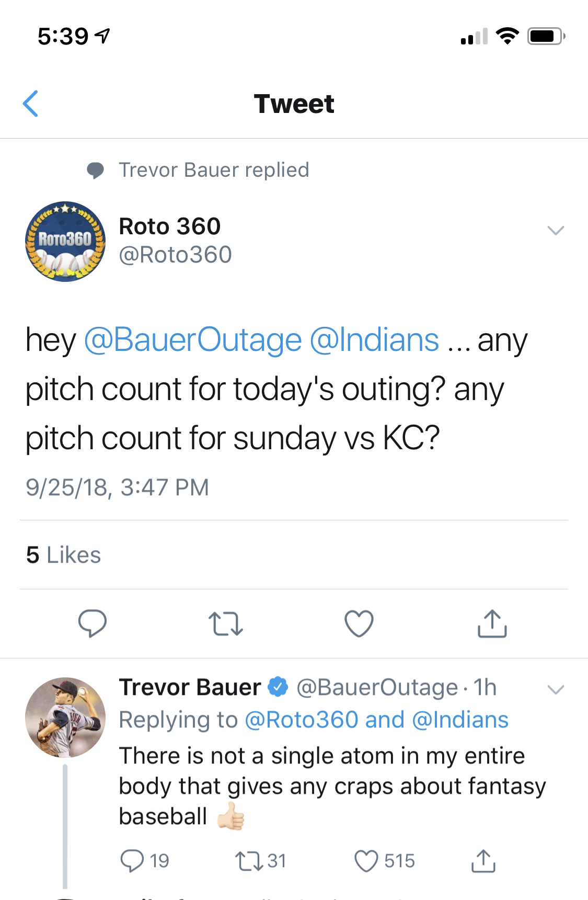Viewport: 588px width, 900px height.
Task: Like the Roto 360 tweet
Action: pos(359,623)
